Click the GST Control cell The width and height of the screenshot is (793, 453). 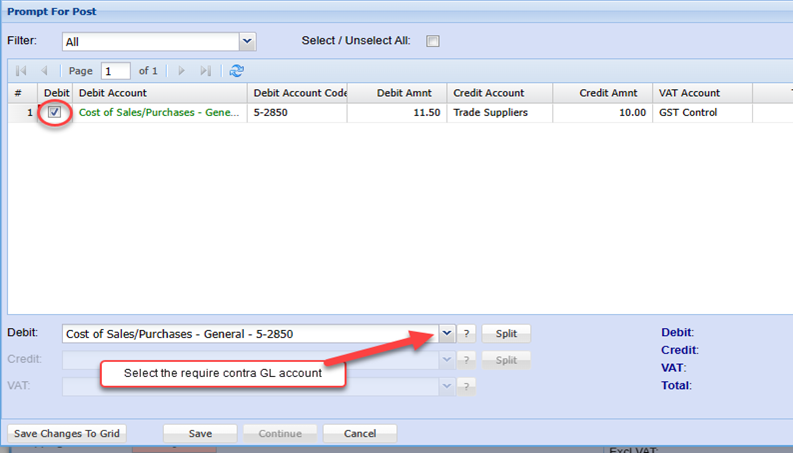(703, 112)
